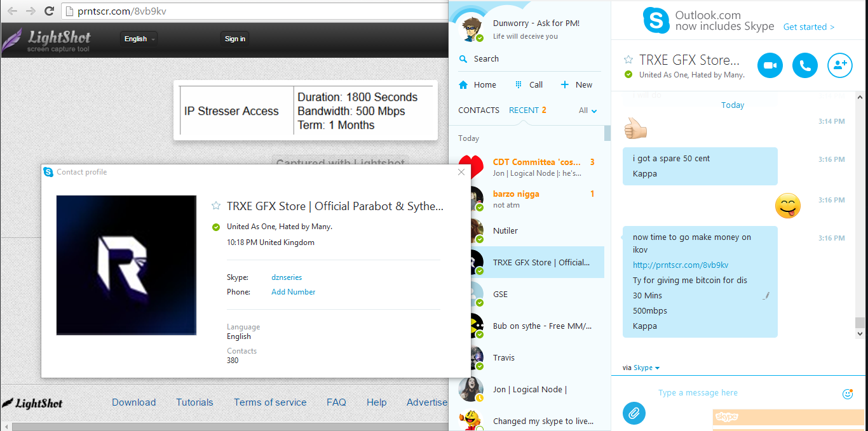This screenshot has height=431, width=868.
Task: Close the Contact profile window
Action: (461, 172)
